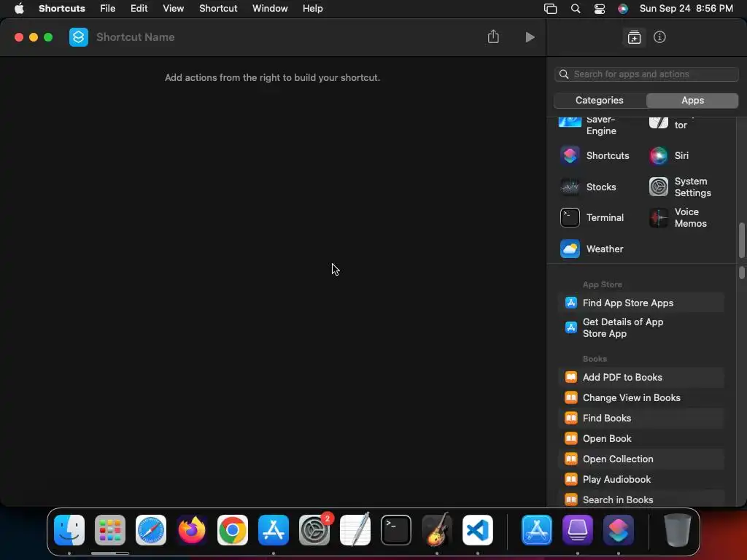Open TextEdit from the Dock
Viewport: 747px width, 560px height.
[x=355, y=530]
